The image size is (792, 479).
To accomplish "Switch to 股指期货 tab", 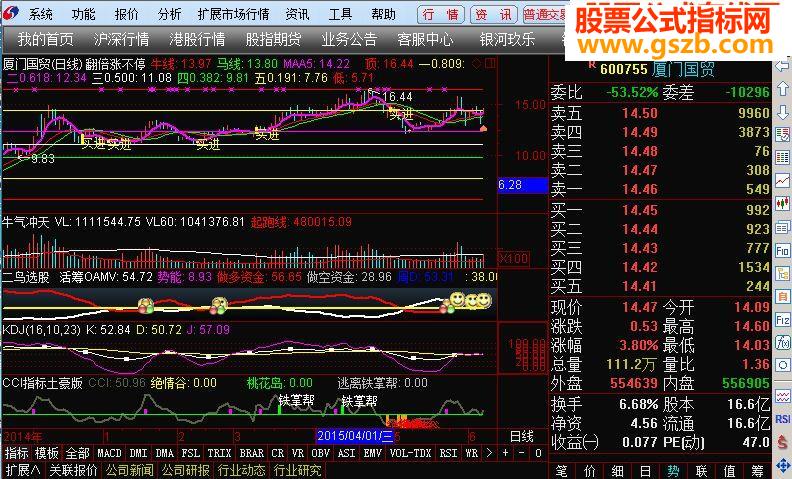I will (273, 39).
